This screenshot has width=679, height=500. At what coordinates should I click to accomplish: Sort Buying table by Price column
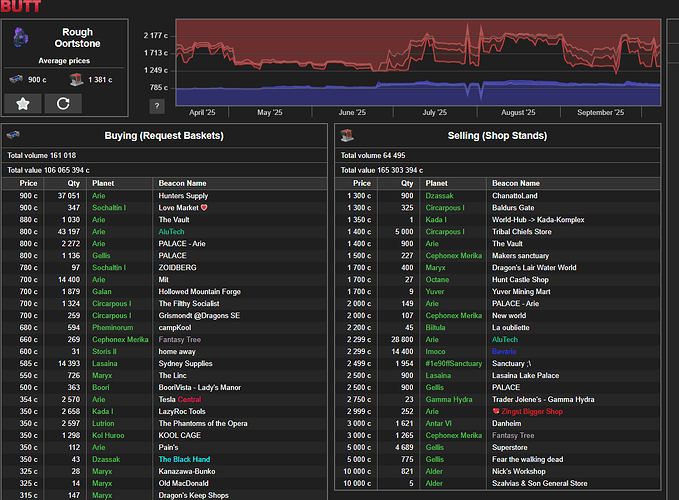28,183
